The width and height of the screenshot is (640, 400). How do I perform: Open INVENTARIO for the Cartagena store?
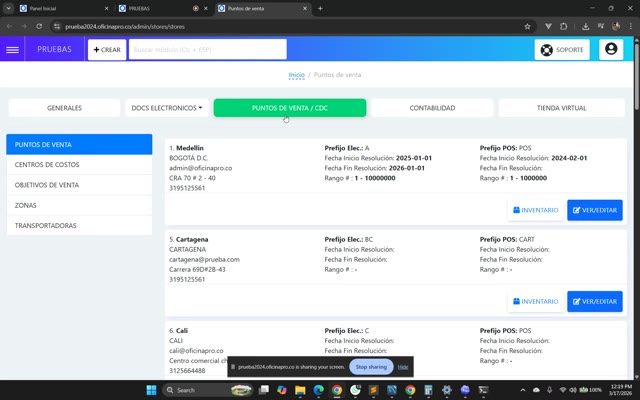click(x=536, y=302)
